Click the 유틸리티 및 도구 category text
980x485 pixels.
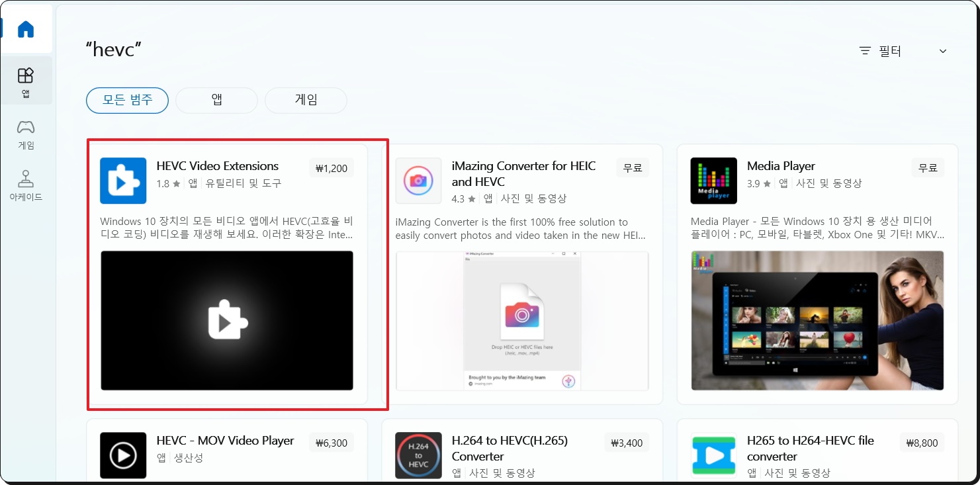243,183
